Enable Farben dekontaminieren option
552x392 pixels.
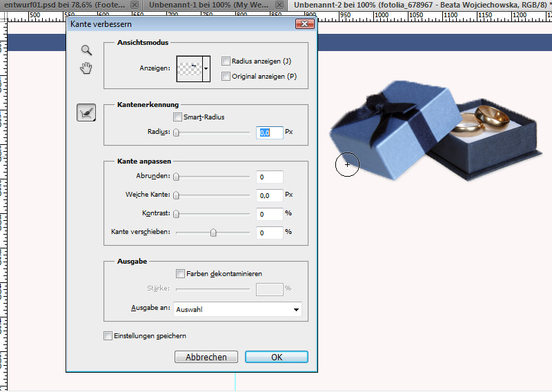[181, 274]
